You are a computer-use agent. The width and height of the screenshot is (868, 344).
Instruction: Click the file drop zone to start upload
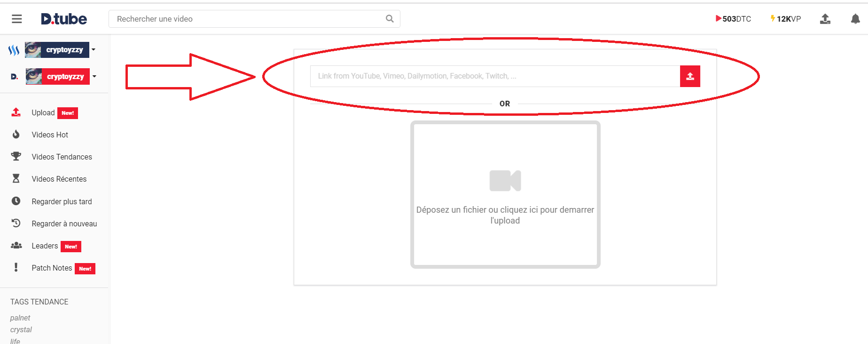[505, 195]
